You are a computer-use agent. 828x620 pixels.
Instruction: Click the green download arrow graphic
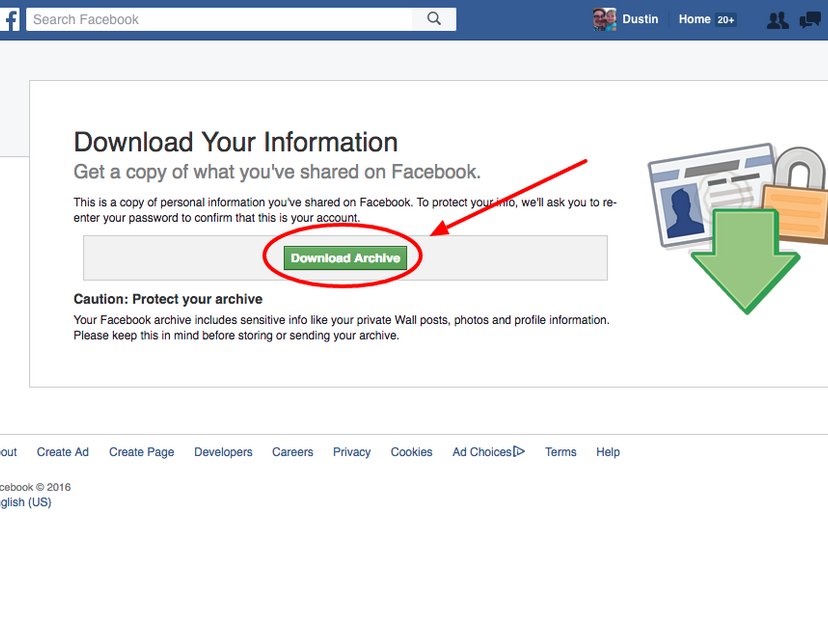point(745,263)
